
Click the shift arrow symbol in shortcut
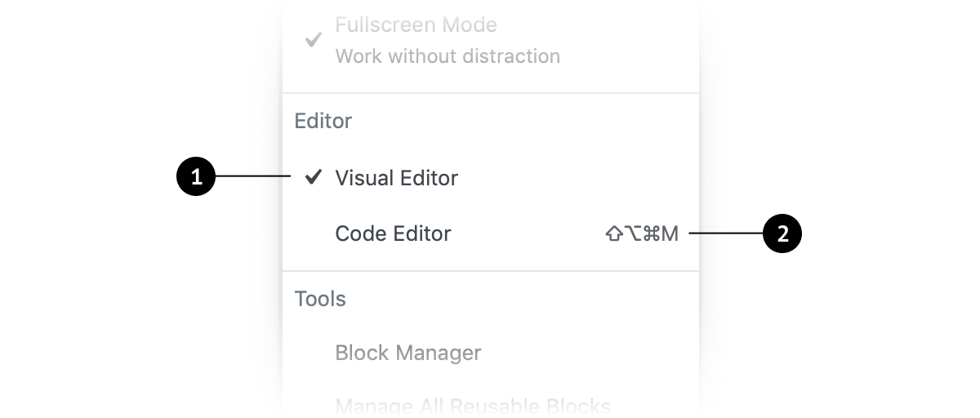(x=613, y=234)
